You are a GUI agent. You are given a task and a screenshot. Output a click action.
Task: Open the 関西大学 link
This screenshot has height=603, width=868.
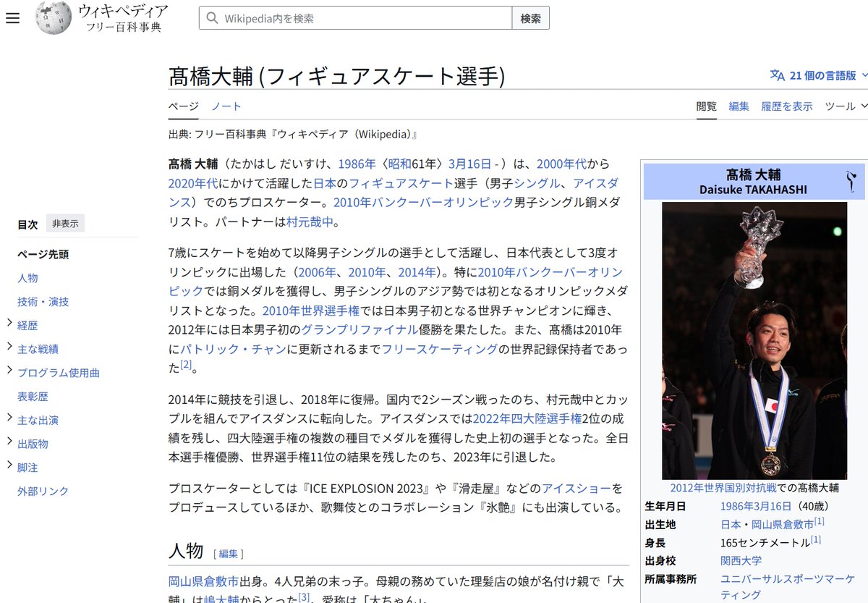click(x=741, y=560)
